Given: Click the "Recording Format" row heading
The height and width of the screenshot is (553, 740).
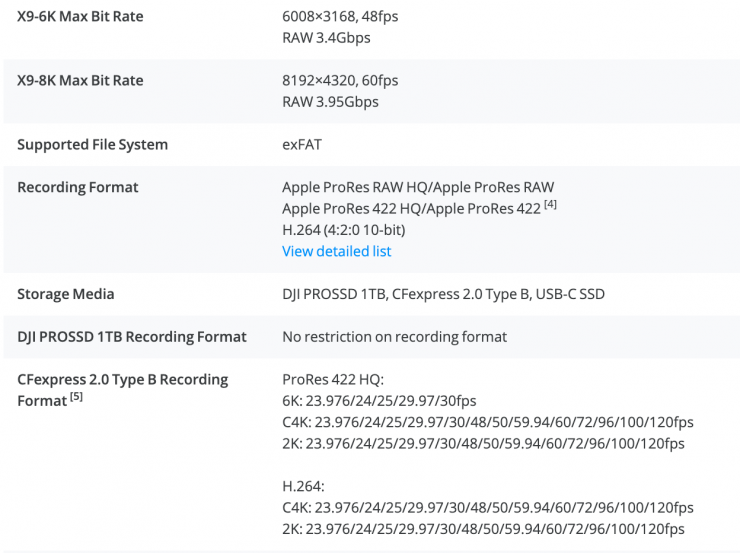Looking at the screenshot, I should [x=78, y=187].
